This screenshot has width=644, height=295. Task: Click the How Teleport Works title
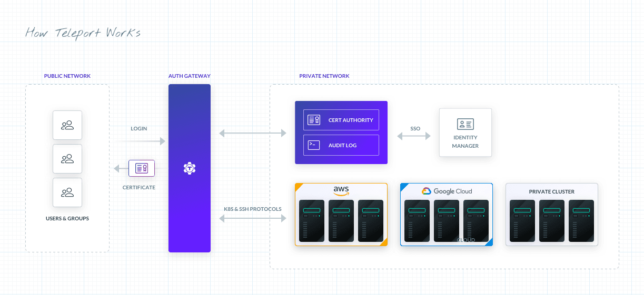[x=83, y=33]
